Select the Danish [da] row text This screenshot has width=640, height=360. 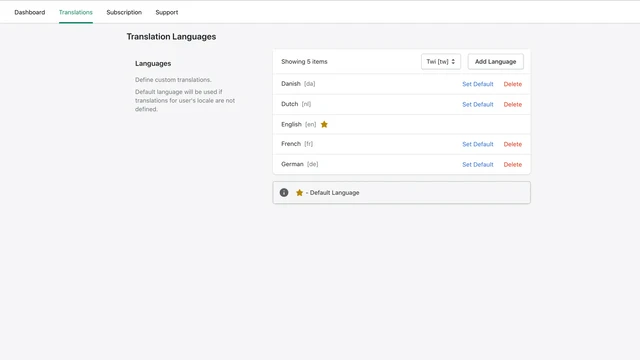pos(298,84)
